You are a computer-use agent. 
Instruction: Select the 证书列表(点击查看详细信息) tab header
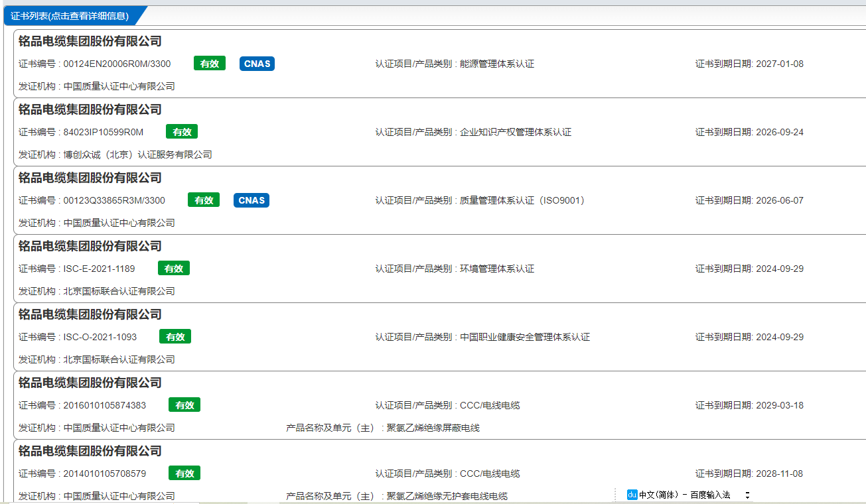70,16
